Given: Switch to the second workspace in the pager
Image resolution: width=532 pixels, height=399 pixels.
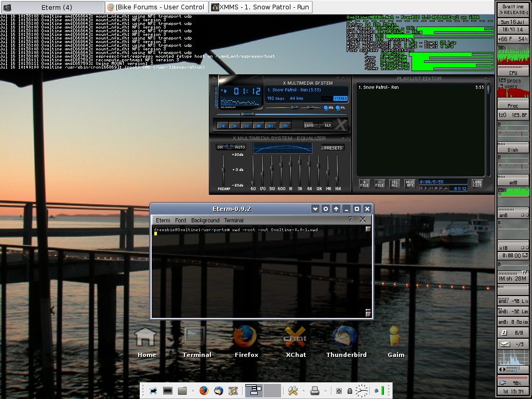Looking at the screenshot, I should pos(272,391).
